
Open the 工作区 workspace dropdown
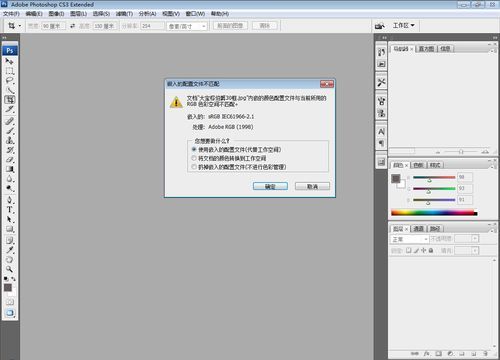pos(403,25)
